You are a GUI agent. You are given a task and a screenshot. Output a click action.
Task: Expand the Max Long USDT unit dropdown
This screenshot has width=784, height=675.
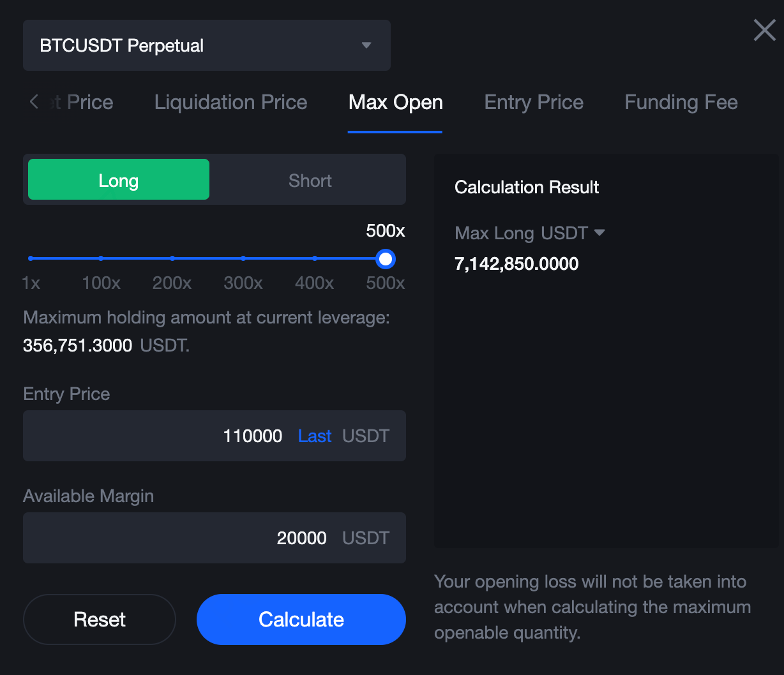point(599,233)
